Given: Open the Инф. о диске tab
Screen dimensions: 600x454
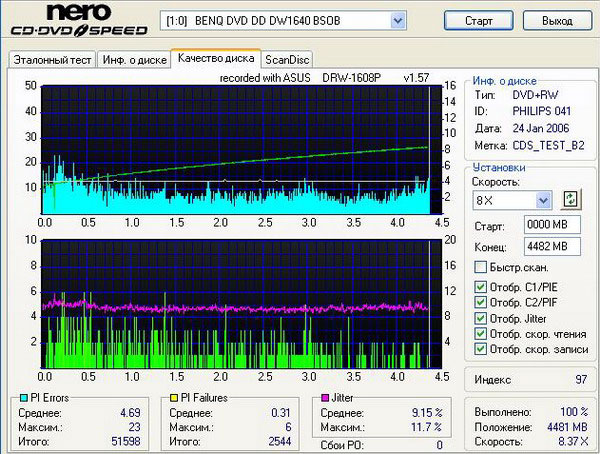Looking at the screenshot, I should pyautogui.click(x=134, y=60).
